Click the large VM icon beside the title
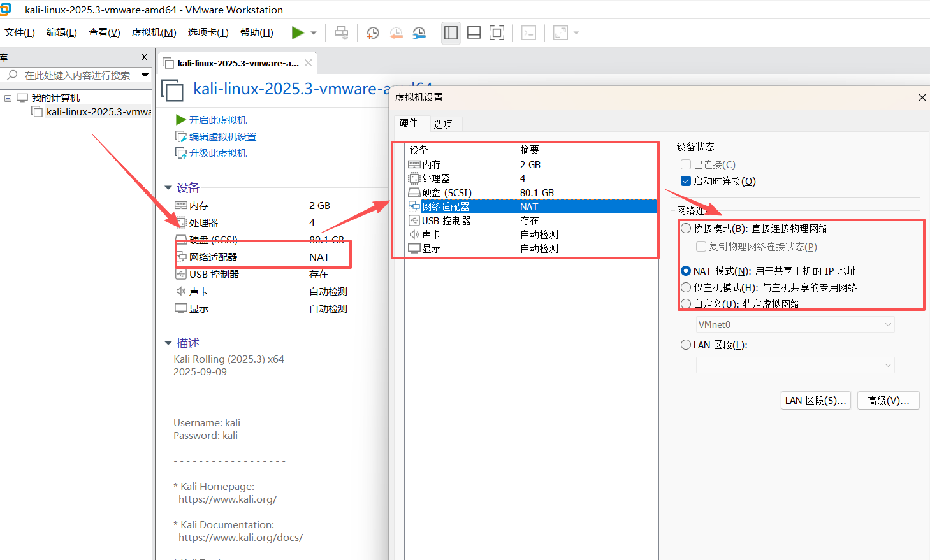 click(x=172, y=90)
